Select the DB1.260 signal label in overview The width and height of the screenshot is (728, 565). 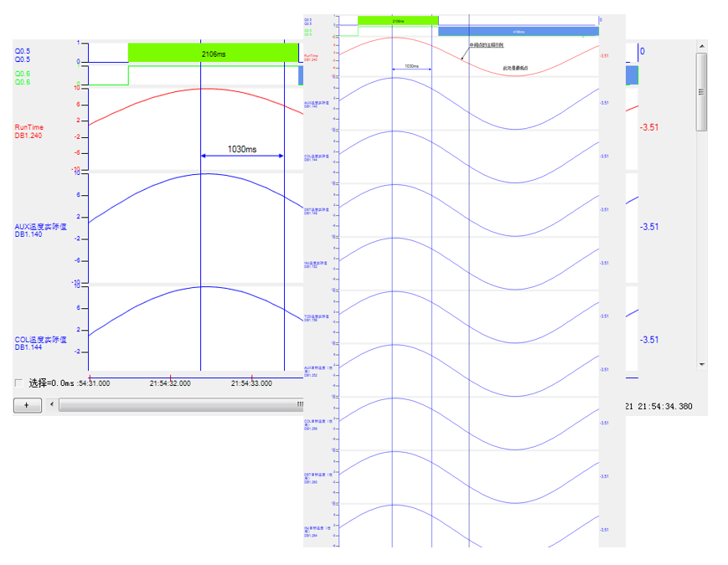tap(318, 478)
